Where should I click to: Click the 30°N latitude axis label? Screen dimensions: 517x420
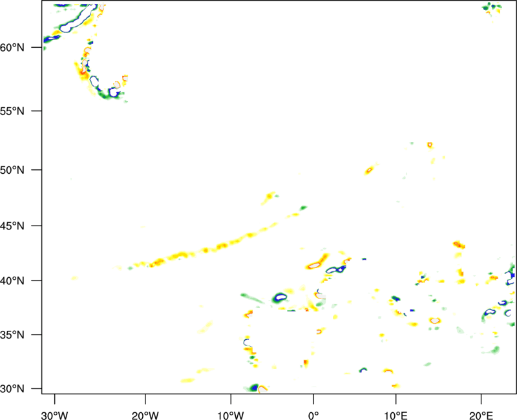(x=12, y=389)
